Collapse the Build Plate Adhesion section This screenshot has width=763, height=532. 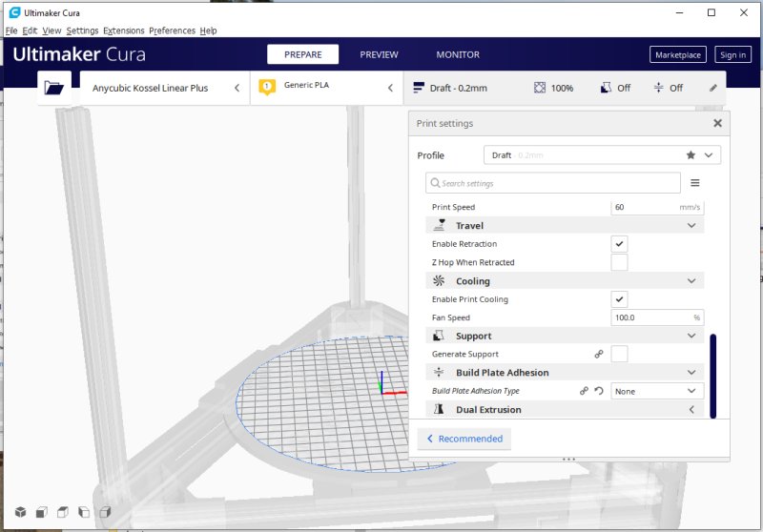click(x=691, y=373)
